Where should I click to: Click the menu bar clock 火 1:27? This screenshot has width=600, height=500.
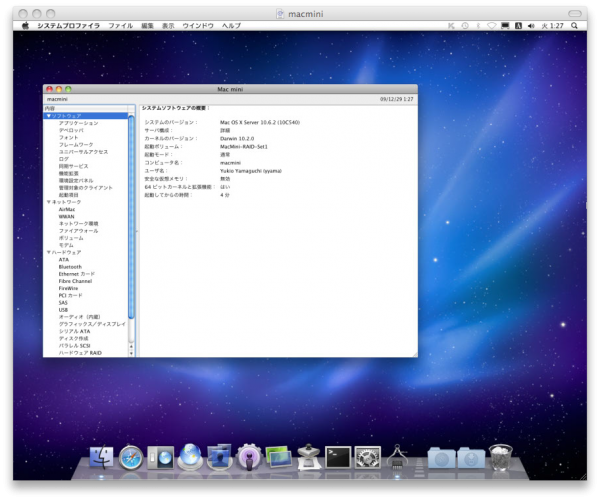(552, 26)
